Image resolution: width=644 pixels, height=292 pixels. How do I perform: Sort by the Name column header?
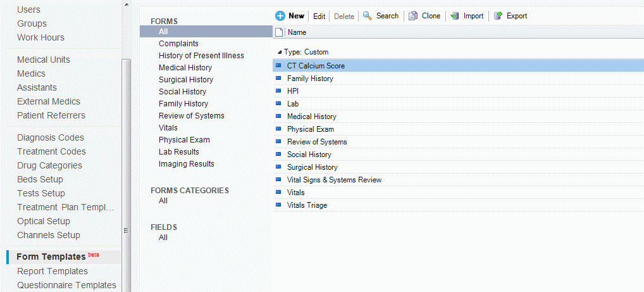[x=297, y=32]
